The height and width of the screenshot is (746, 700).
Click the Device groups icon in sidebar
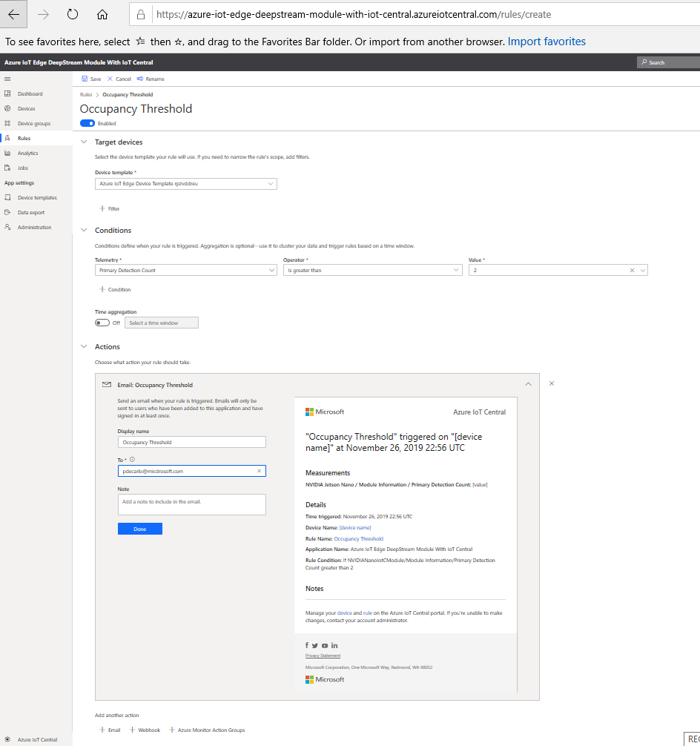[7, 123]
